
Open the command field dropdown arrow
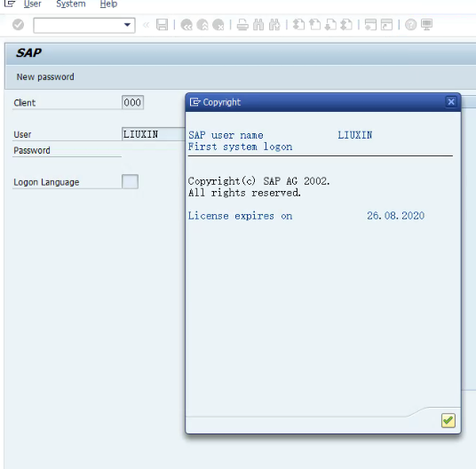click(128, 25)
